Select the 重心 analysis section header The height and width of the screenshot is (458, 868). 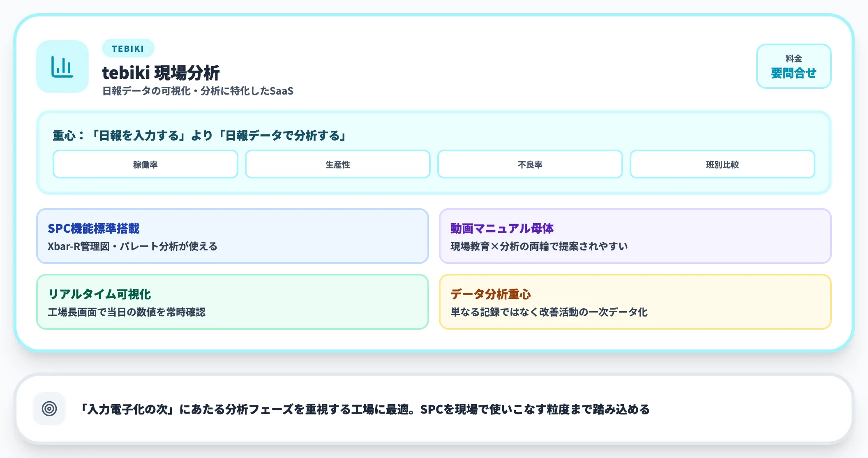[x=199, y=136]
